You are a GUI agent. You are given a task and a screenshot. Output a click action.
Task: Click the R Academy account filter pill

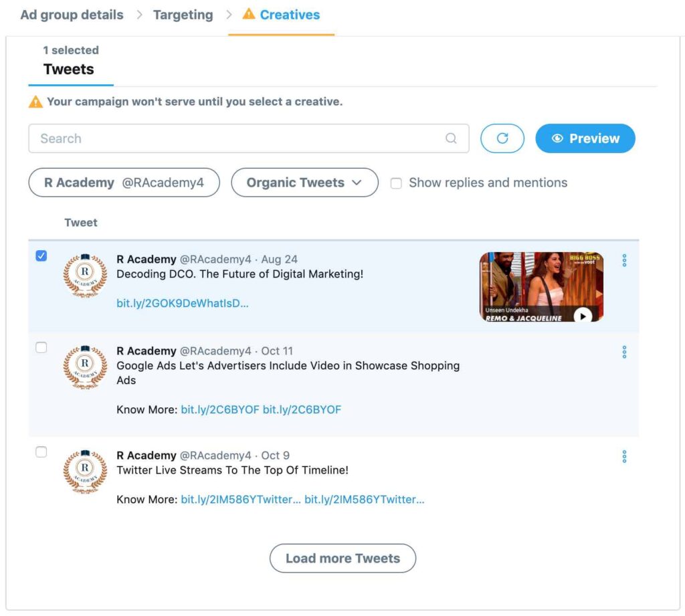tap(124, 182)
